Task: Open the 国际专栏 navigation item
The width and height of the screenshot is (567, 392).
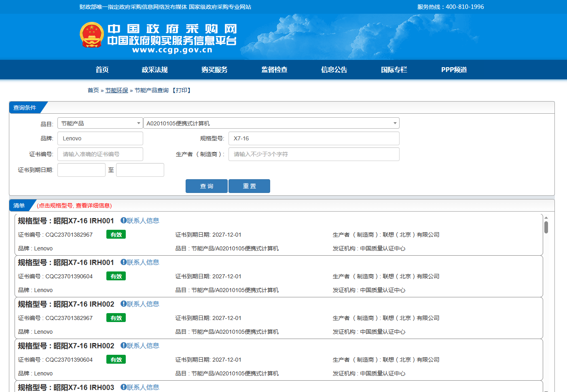Action: click(394, 70)
